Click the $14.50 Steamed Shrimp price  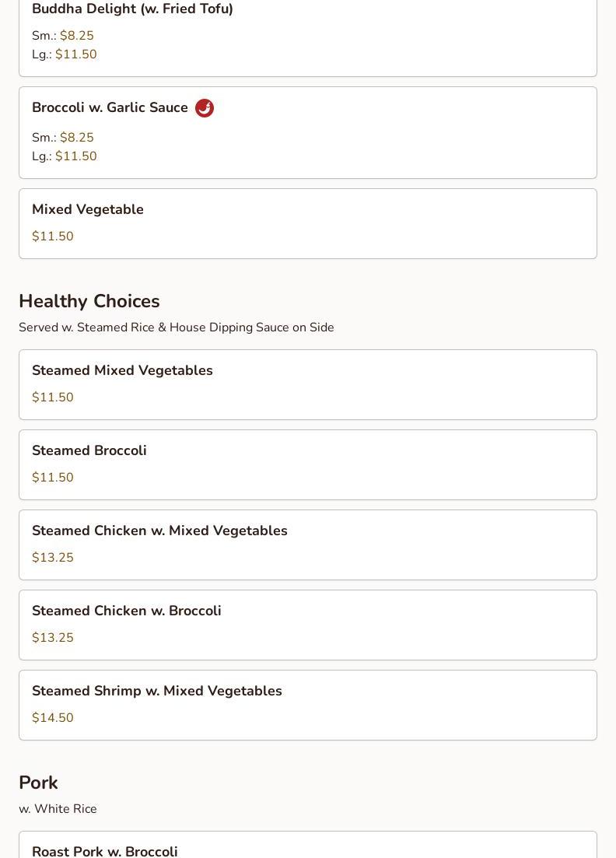(x=53, y=718)
